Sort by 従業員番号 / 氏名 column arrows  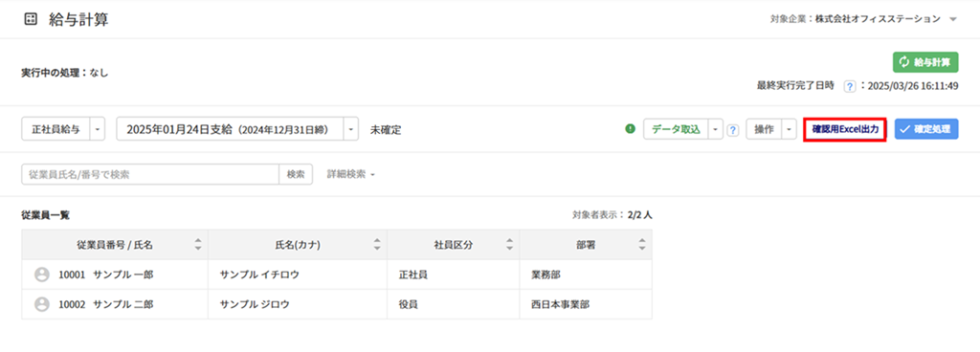(198, 245)
